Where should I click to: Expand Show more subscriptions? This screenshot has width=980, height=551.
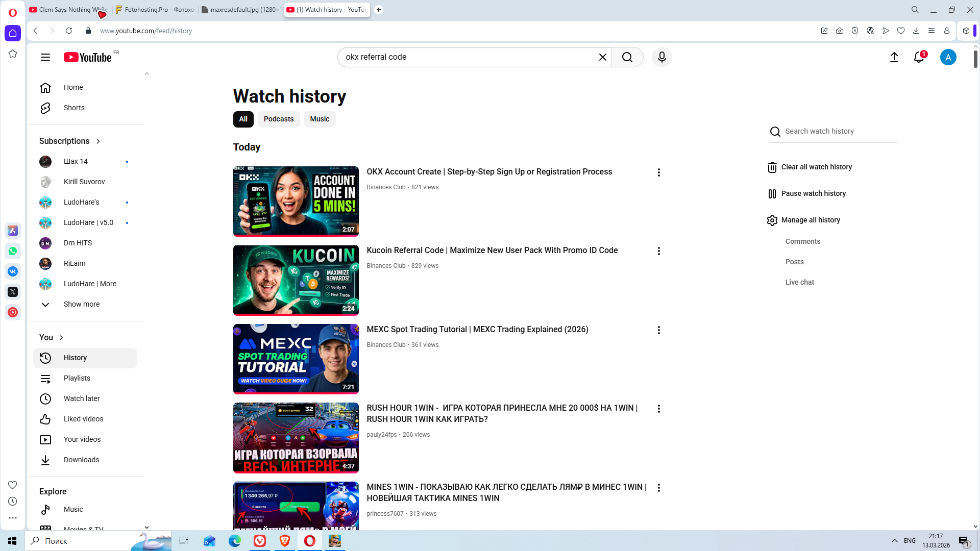(81, 304)
